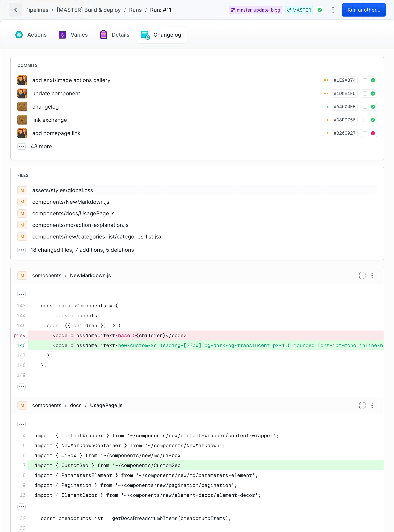The height and width of the screenshot is (532, 394).
Task: Open the master-update-blog branch link
Action: coord(256,10)
